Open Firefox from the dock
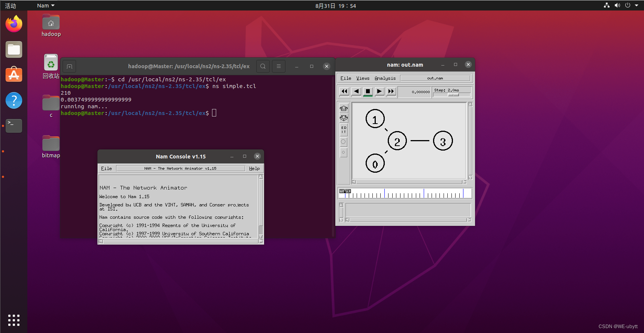This screenshot has width=644, height=333. (x=14, y=24)
